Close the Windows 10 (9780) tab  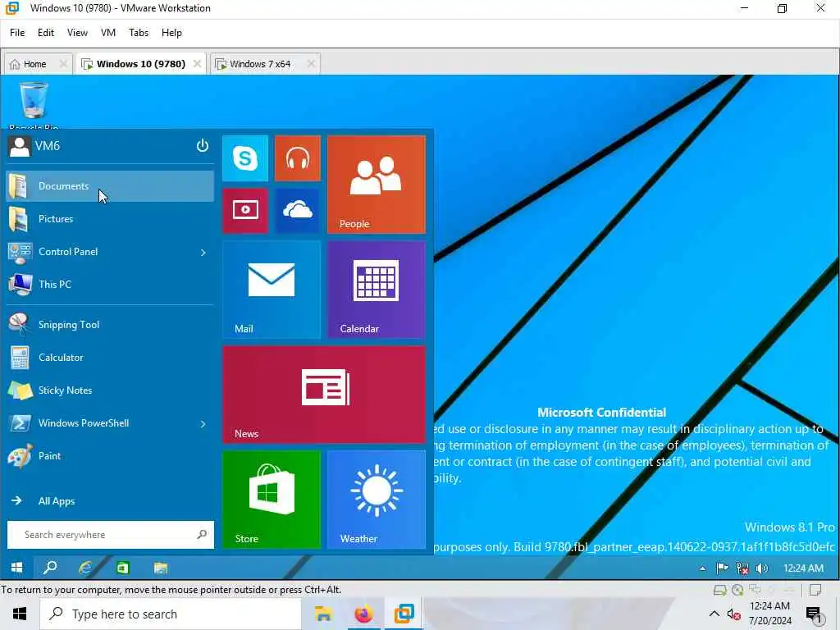197,64
